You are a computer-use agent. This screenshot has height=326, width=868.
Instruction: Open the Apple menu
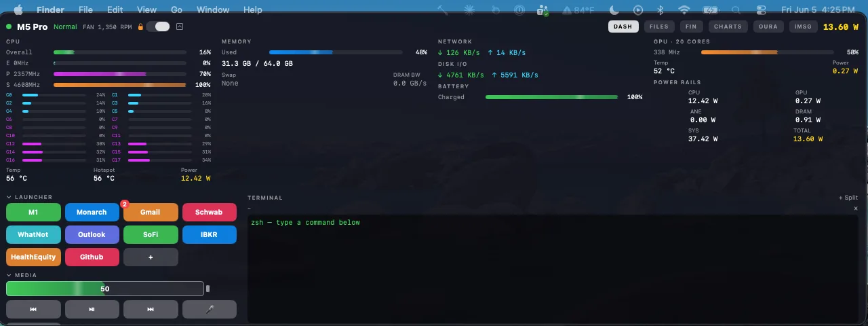tap(18, 10)
